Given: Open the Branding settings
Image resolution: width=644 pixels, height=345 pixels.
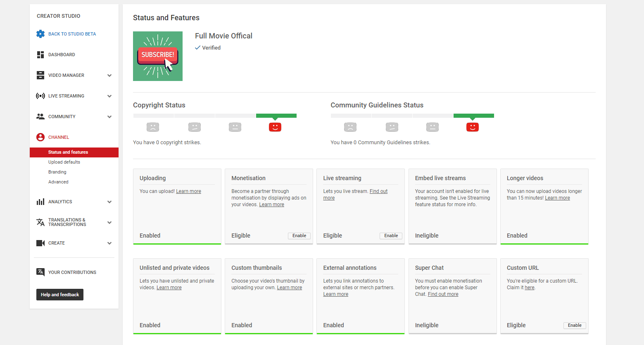Looking at the screenshot, I should (57, 172).
